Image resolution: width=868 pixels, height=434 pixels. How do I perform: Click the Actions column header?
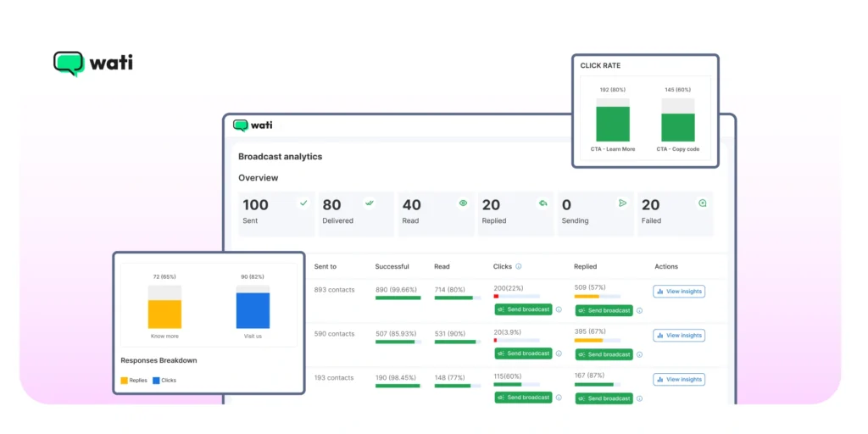tap(666, 266)
